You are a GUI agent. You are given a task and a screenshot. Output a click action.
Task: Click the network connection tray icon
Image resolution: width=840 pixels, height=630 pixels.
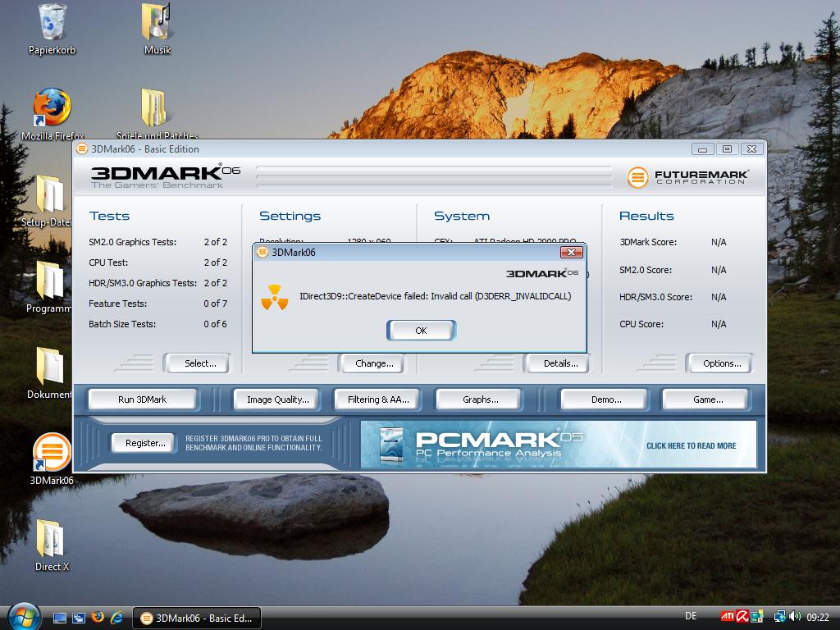[x=779, y=617]
